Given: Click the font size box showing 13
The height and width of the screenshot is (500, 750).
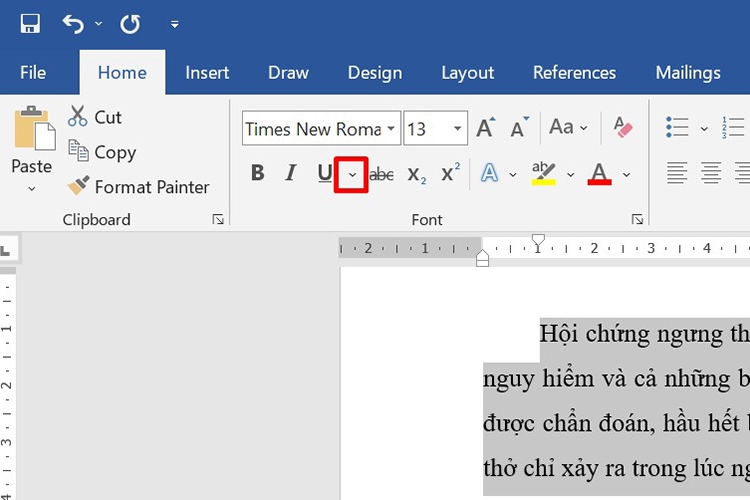Looking at the screenshot, I should tap(427, 128).
